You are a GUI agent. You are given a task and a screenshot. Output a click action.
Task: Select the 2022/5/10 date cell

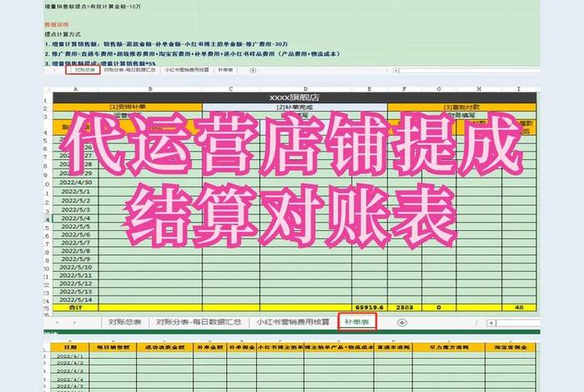76,267
